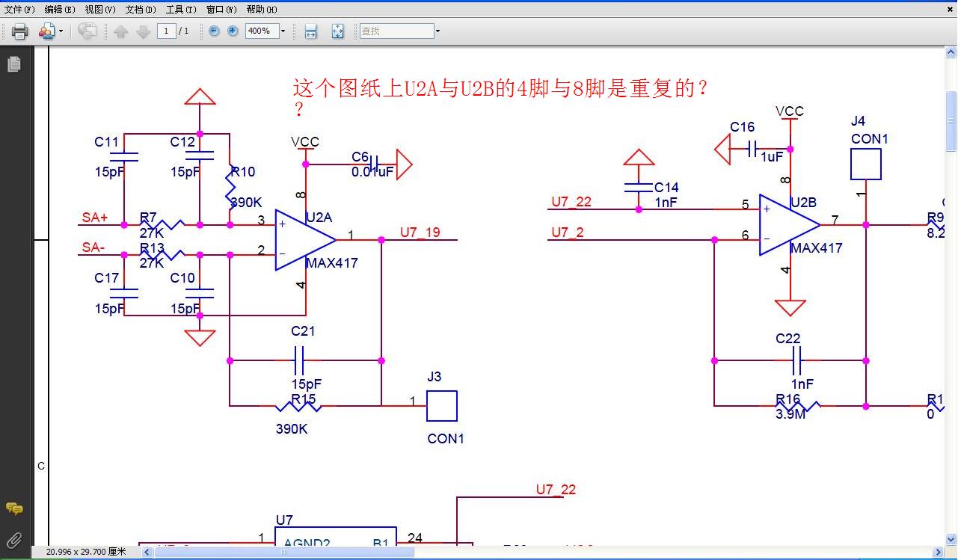Open the Comments panel in the sidebar
Image resolution: width=961 pixels, height=560 pixels.
[x=13, y=509]
